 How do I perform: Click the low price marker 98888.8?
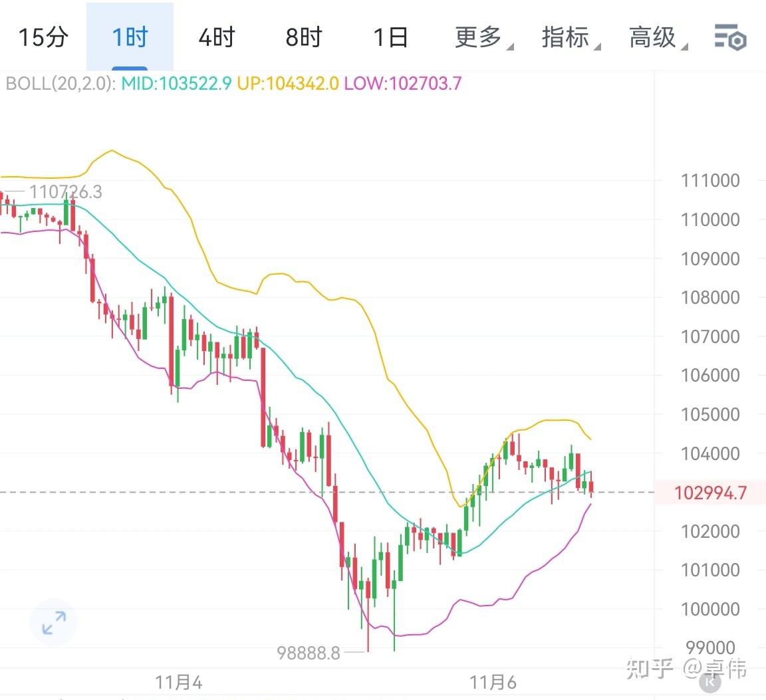309,653
